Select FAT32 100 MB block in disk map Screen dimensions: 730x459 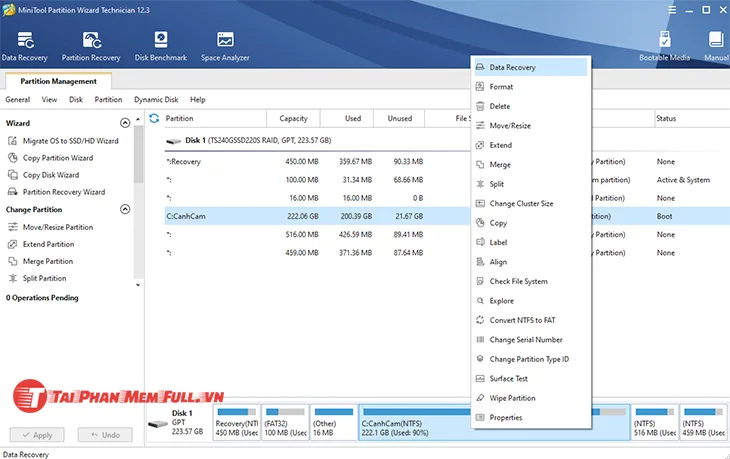point(285,422)
